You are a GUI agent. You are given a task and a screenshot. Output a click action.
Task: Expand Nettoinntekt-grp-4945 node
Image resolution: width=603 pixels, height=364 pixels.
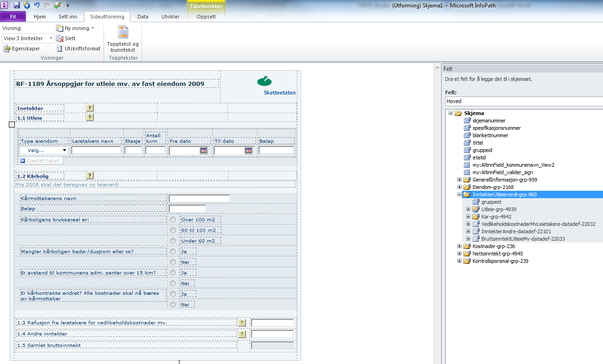[459, 254]
